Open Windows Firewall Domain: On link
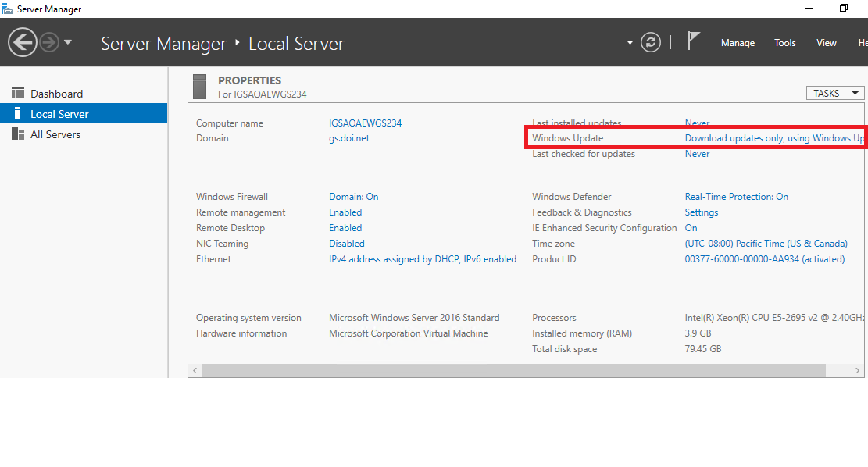The width and height of the screenshot is (868, 467). [x=354, y=197]
